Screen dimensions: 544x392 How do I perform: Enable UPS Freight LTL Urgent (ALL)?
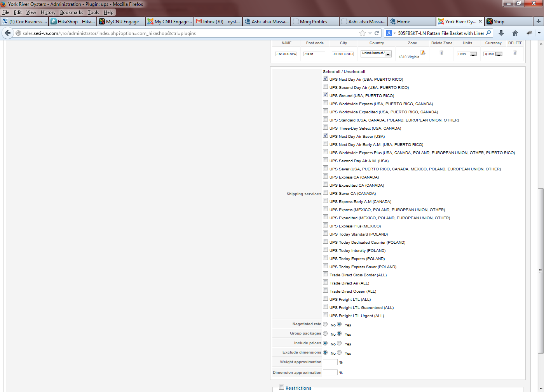[x=325, y=315]
